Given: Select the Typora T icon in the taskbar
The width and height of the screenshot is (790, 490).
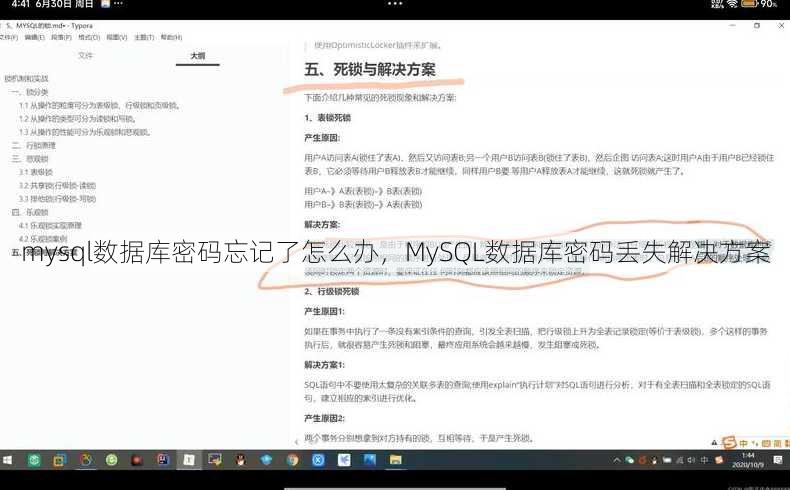Looking at the screenshot, I should click(x=189, y=460).
